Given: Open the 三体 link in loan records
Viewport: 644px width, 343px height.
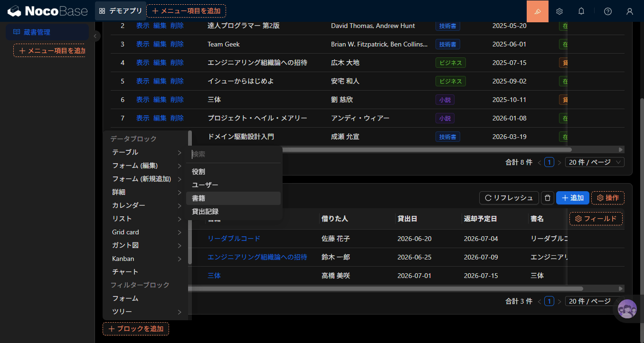Looking at the screenshot, I should click(214, 276).
